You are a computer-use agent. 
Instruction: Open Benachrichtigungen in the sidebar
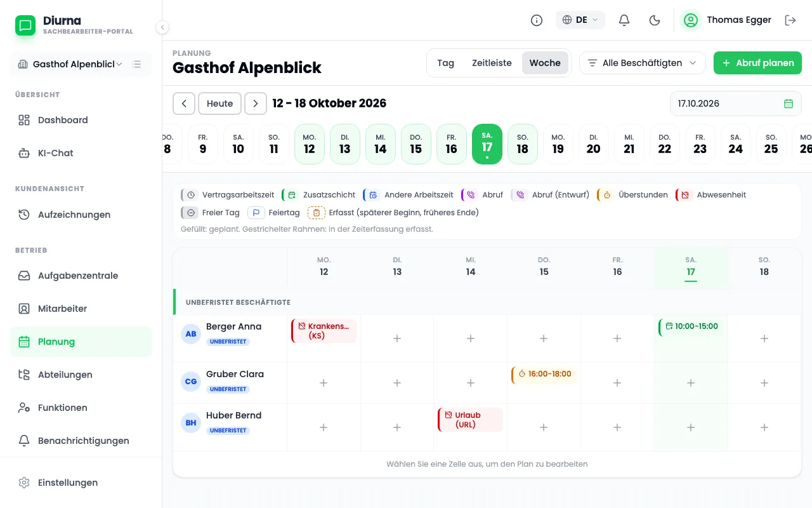[81, 441]
